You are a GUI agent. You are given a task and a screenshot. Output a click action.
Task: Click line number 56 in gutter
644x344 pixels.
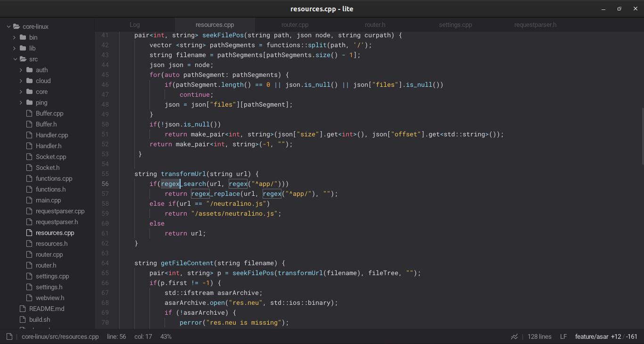tap(105, 184)
